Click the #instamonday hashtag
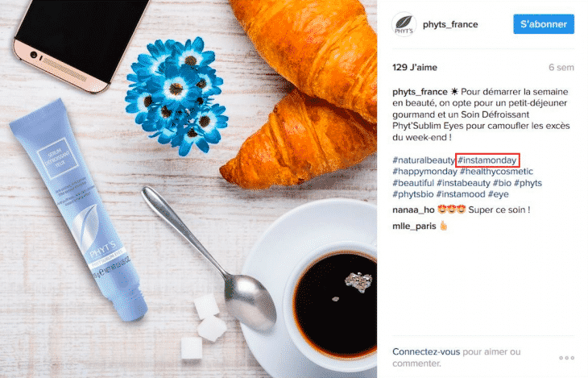The width and height of the screenshot is (588, 378). 487,160
